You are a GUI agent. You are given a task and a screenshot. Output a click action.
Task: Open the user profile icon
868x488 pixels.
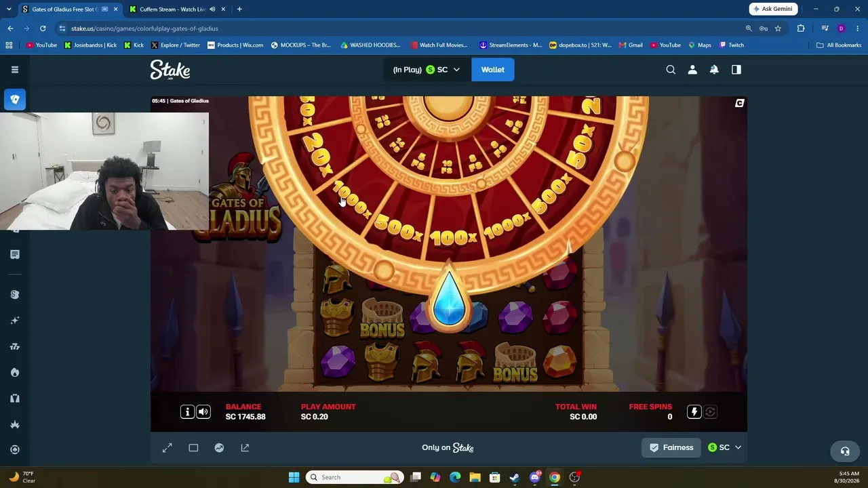pos(692,69)
